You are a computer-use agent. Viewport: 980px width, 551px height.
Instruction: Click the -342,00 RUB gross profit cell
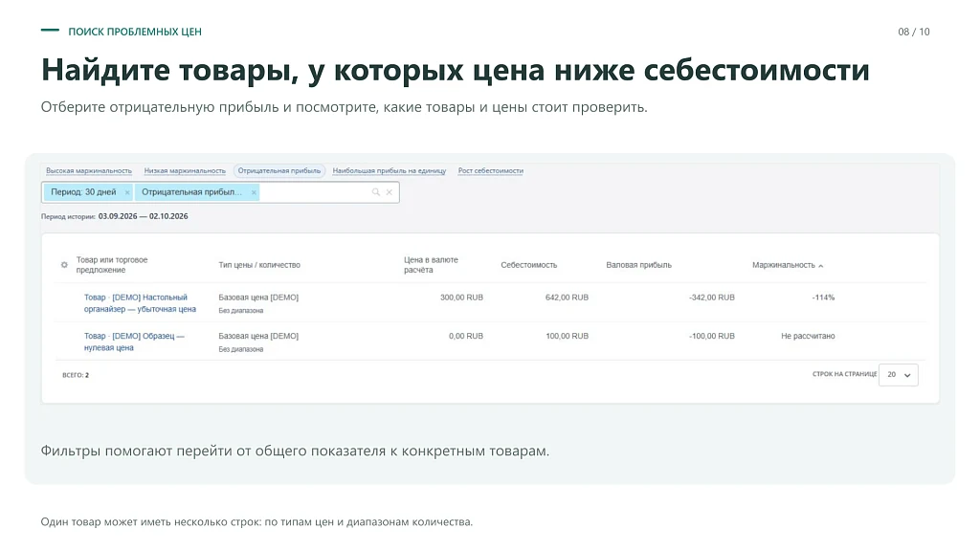point(712,298)
